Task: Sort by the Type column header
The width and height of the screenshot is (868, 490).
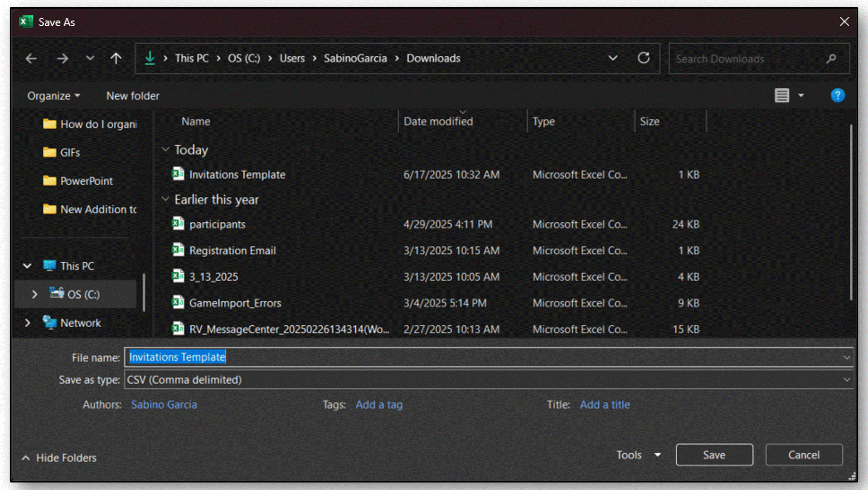Action: tap(543, 122)
